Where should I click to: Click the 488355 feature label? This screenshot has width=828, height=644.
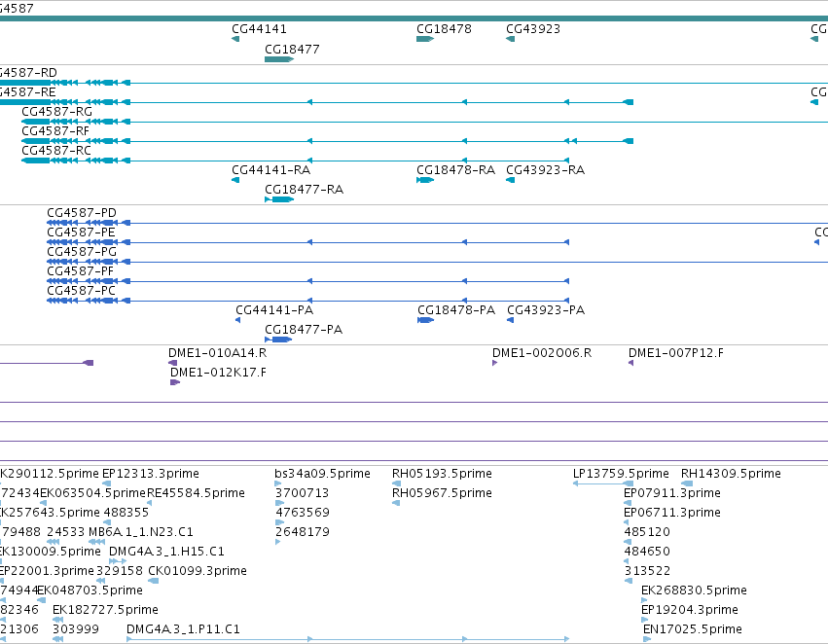(x=126, y=513)
